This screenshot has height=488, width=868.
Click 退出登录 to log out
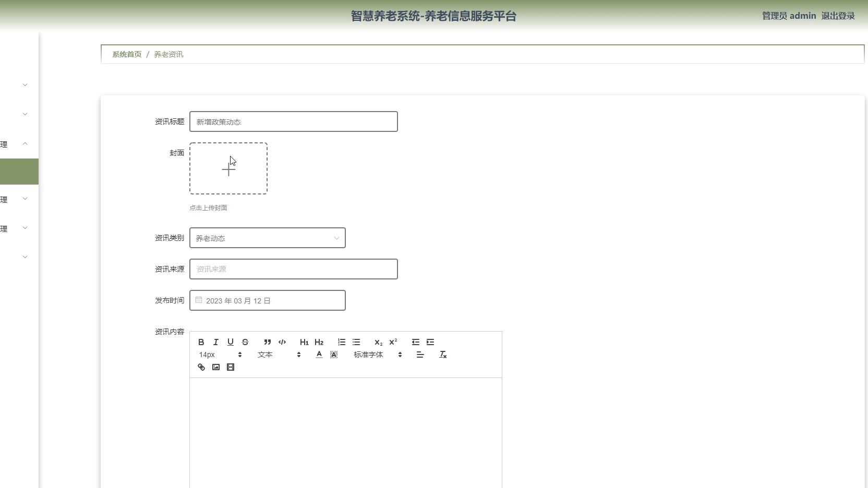point(838,16)
